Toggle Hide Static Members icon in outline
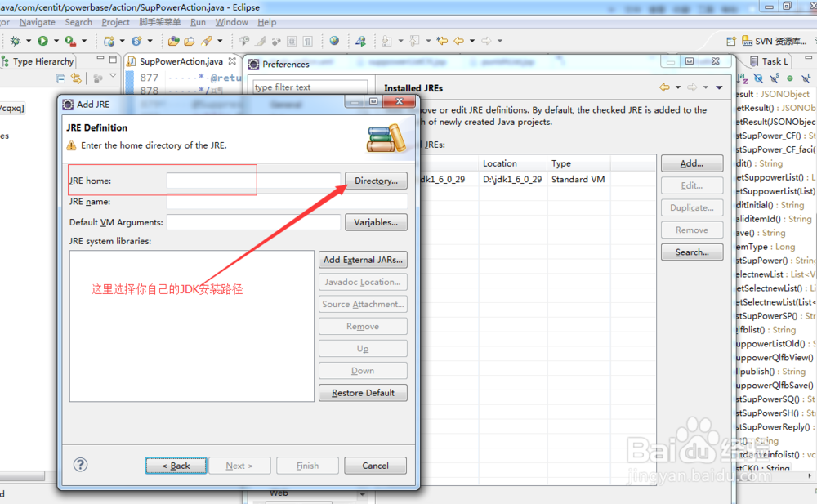817x504 pixels. coord(775,78)
